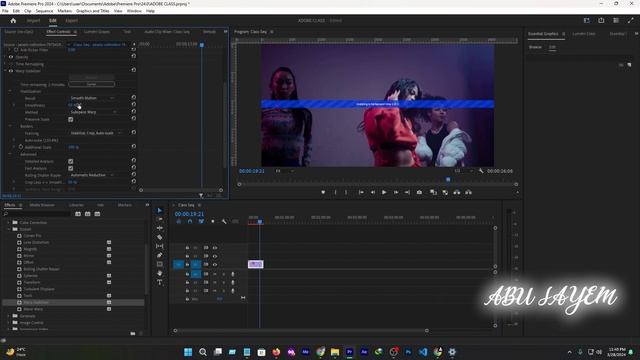Toggle Warp Stabilizer fx on/off

point(11,71)
